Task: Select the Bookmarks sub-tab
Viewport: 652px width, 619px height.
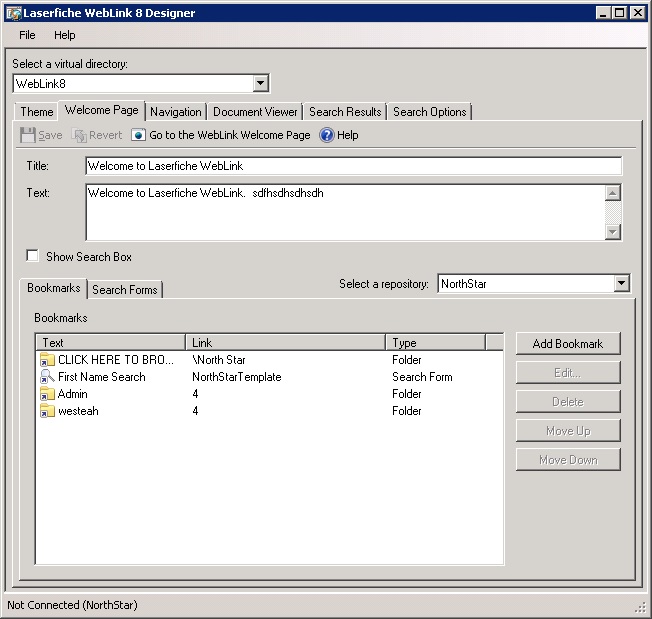Action: point(54,288)
